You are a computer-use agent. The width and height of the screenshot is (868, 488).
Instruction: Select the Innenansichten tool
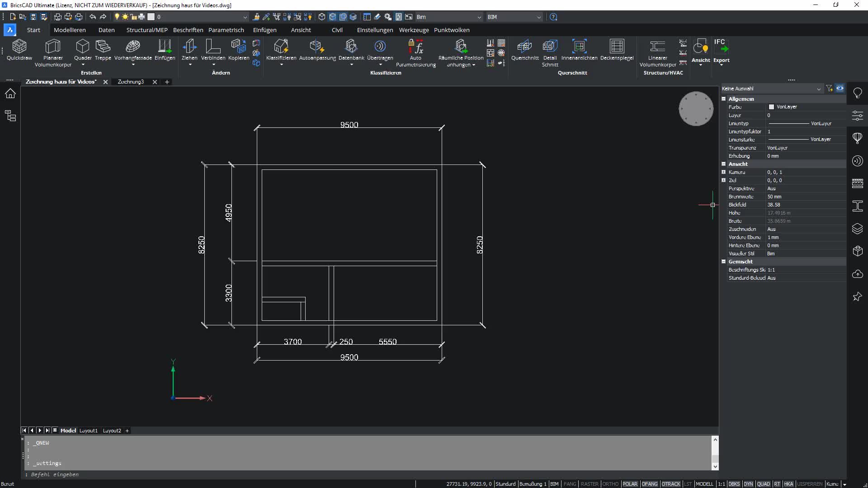[579, 50]
